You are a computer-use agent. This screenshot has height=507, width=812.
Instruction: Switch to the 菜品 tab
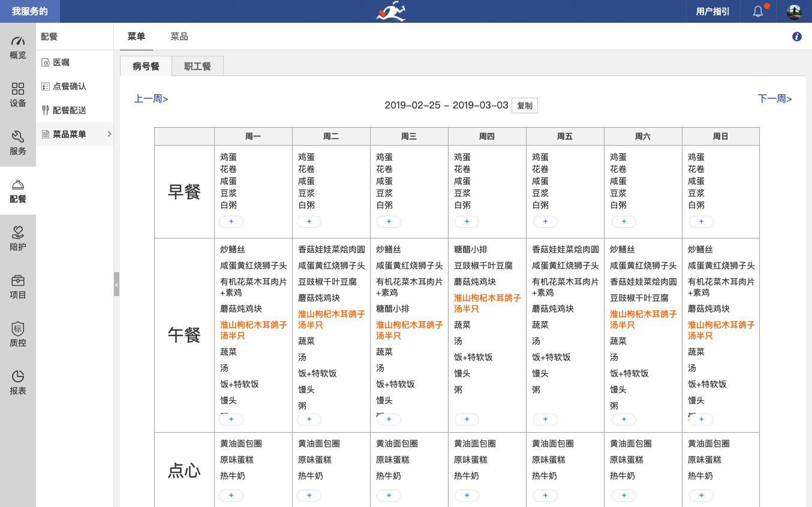tap(179, 37)
